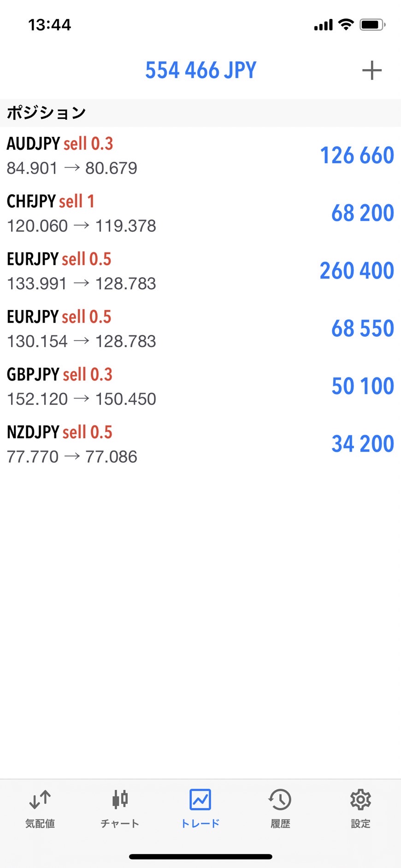Tap the plus icon for new order
The image size is (401, 868).
(372, 70)
